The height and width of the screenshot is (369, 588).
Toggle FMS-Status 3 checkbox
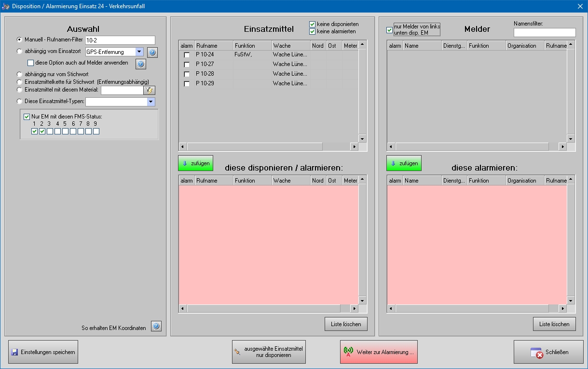[50, 132]
